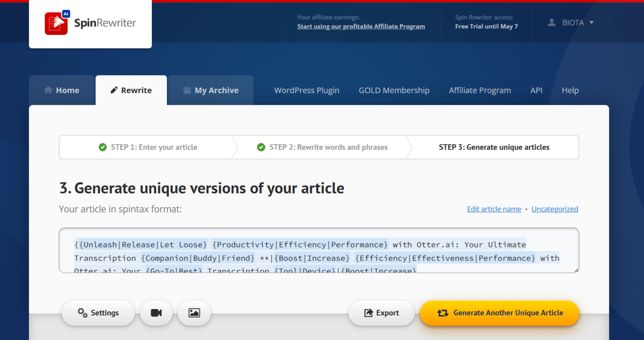The height and width of the screenshot is (340, 644).
Task: Click the 'Your article in spintax format:' label
Action: pyautogui.click(x=120, y=209)
